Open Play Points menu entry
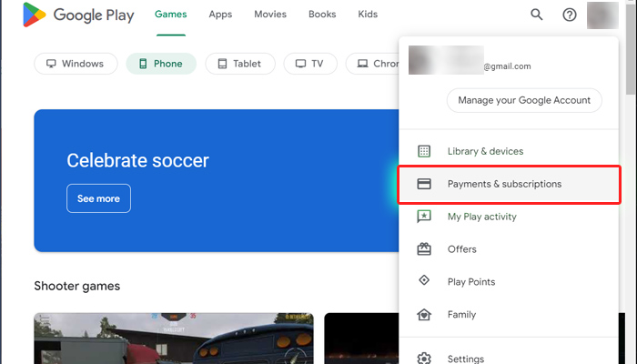Image resolution: width=637 pixels, height=364 pixels. [509, 281]
